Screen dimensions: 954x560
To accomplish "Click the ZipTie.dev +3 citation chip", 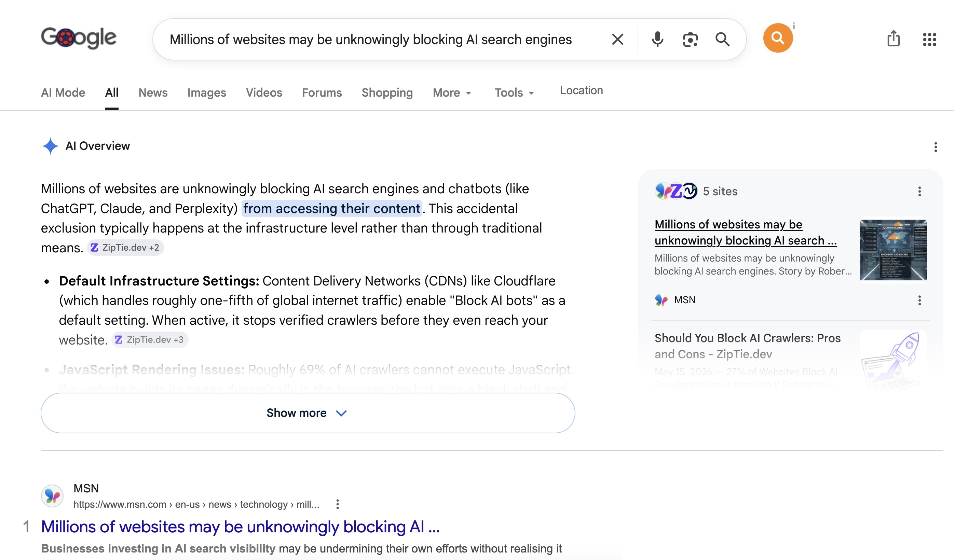I will pos(150,340).
